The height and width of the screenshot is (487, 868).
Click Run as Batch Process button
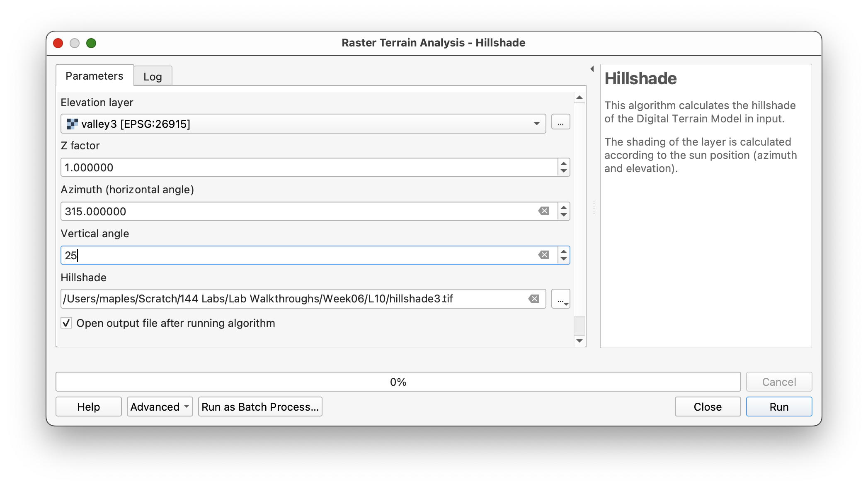tap(260, 407)
